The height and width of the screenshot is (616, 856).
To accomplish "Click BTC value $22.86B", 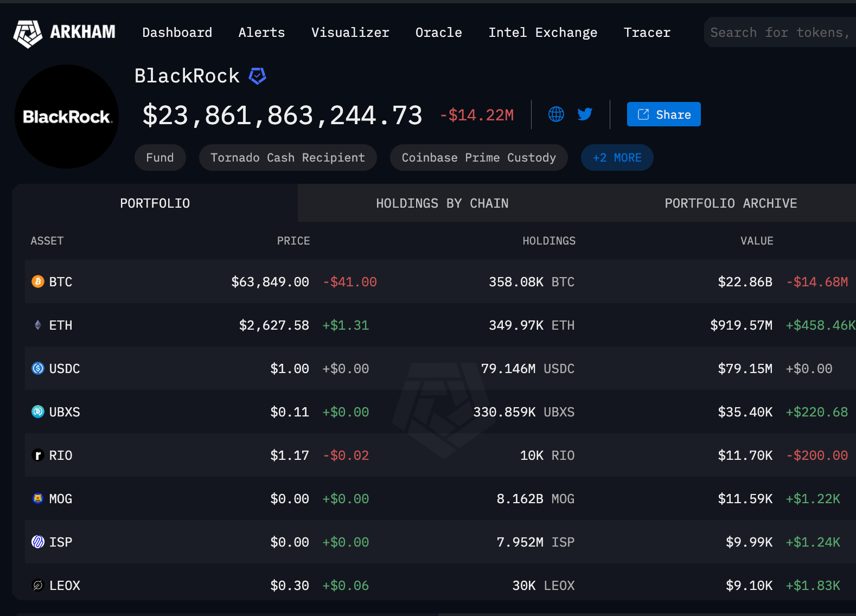I will point(745,282).
